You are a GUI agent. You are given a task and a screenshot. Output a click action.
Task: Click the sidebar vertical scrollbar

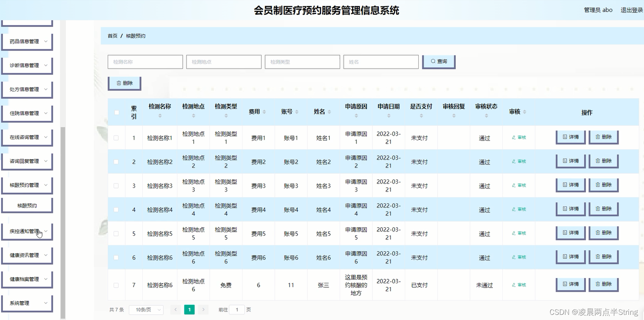pyautogui.click(x=63, y=223)
